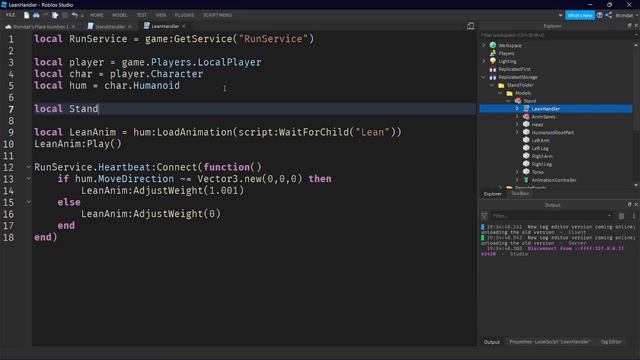Collapse the Heartbeat function fold on line 12

coord(29,167)
